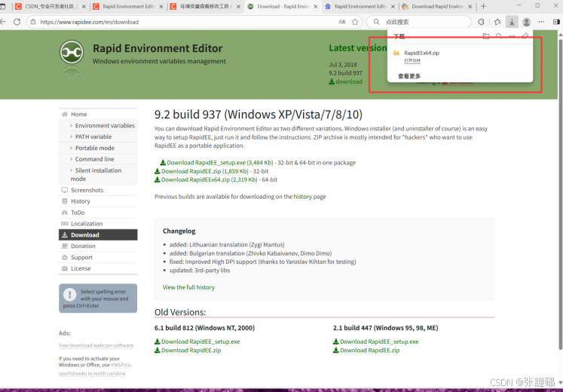Open more options in downloads popup
Screen dimensions: 563x392
512,36
